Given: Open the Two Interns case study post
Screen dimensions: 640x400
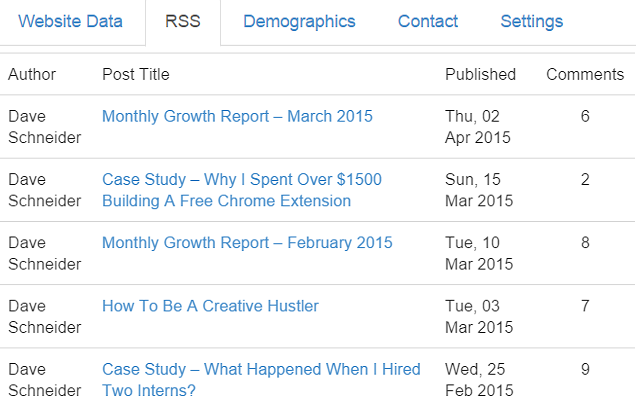Looking at the screenshot, I should pos(261,379).
